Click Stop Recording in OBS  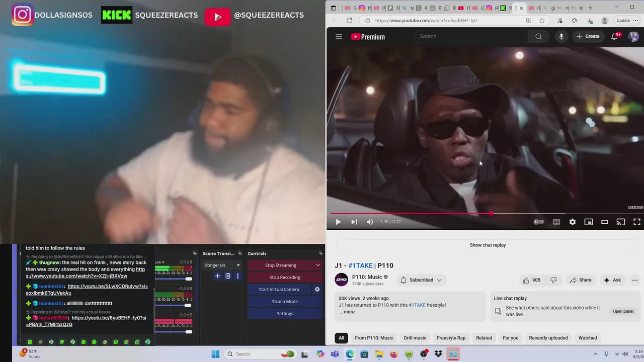(x=285, y=277)
